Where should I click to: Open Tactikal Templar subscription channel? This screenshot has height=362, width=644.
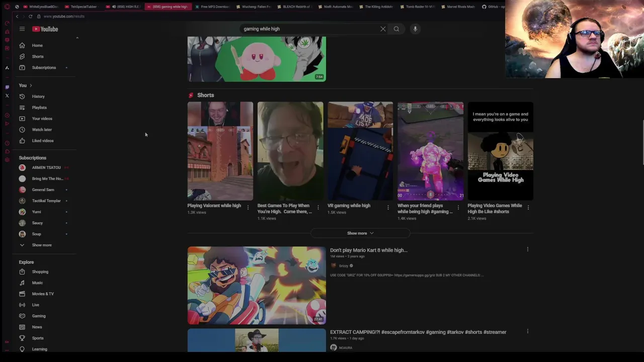pos(46,201)
